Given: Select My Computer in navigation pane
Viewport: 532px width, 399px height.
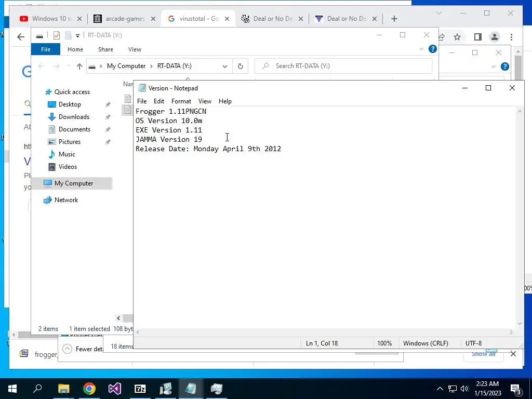Looking at the screenshot, I should [x=74, y=183].
